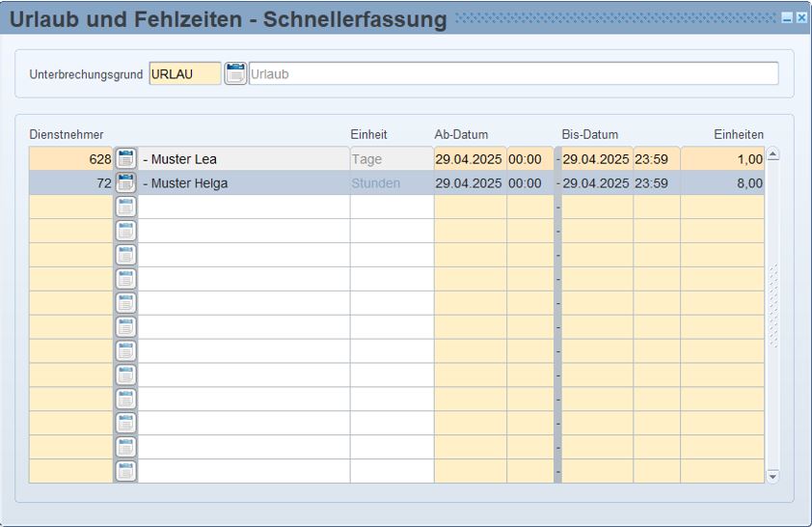812x527 pixels.
Task: Select Ab-Datum 29.04.2025 for Muster Lea
Action: pyautogui.click(x=469, y=159)
